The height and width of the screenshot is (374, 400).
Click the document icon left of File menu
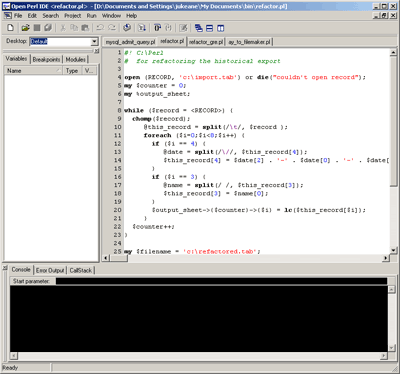click(x=7, y=16)
